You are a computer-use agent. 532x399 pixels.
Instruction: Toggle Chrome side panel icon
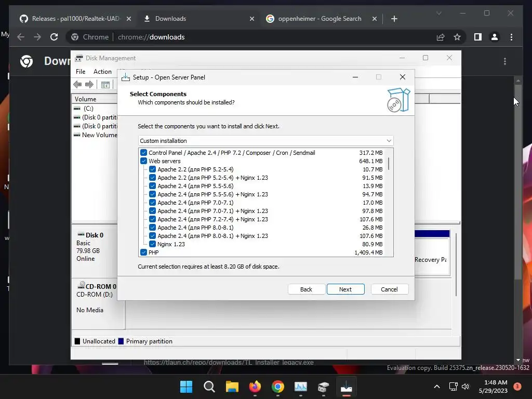coord(478,37)
